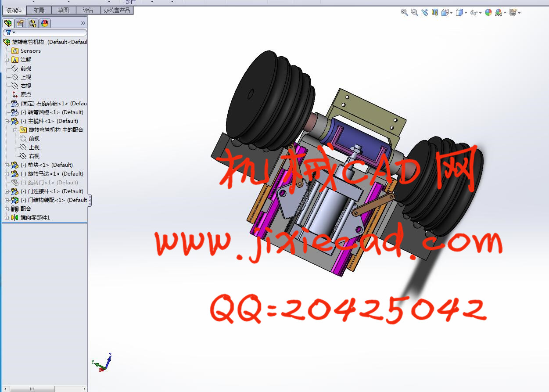Screen dimensions: 549x392
Task: Click the 配合 mates paperclip icon
Action: tap(15, 209)
